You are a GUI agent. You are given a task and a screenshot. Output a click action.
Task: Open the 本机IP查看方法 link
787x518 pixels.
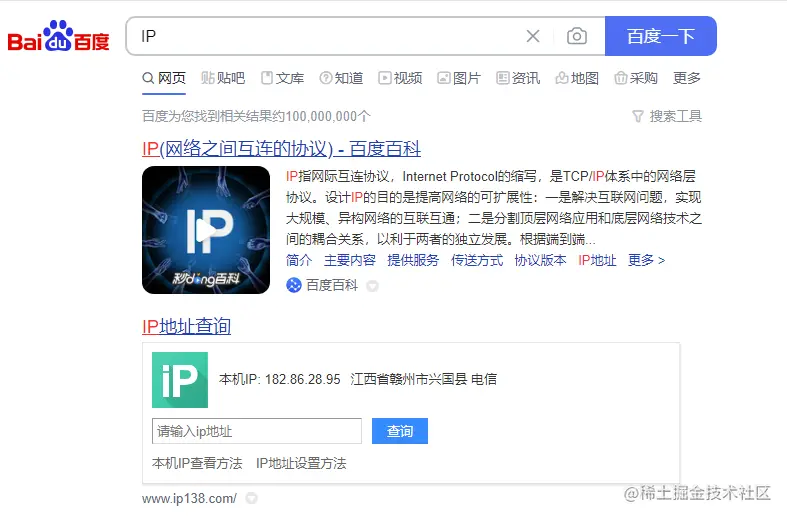(197, 463)
